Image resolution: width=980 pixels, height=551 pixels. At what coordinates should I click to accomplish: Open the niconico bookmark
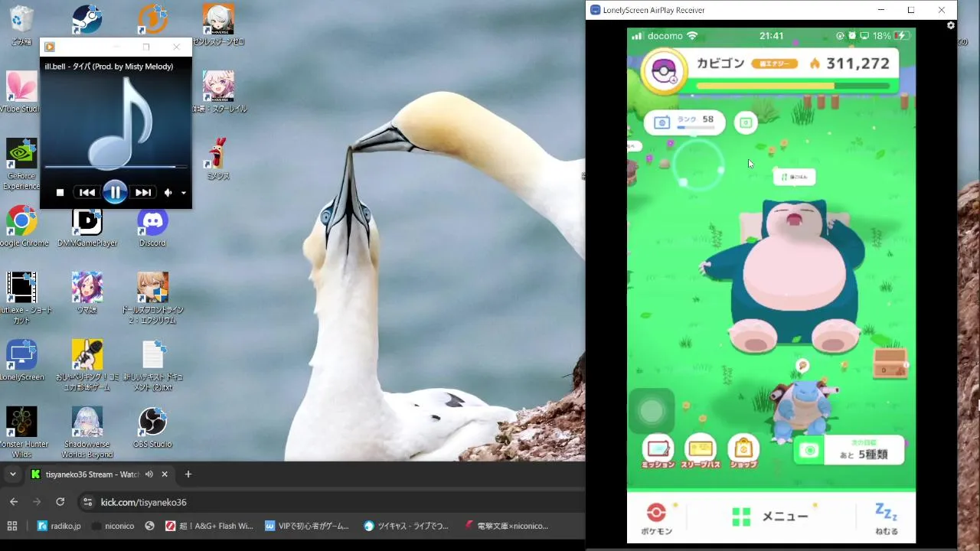click(113, 526)
